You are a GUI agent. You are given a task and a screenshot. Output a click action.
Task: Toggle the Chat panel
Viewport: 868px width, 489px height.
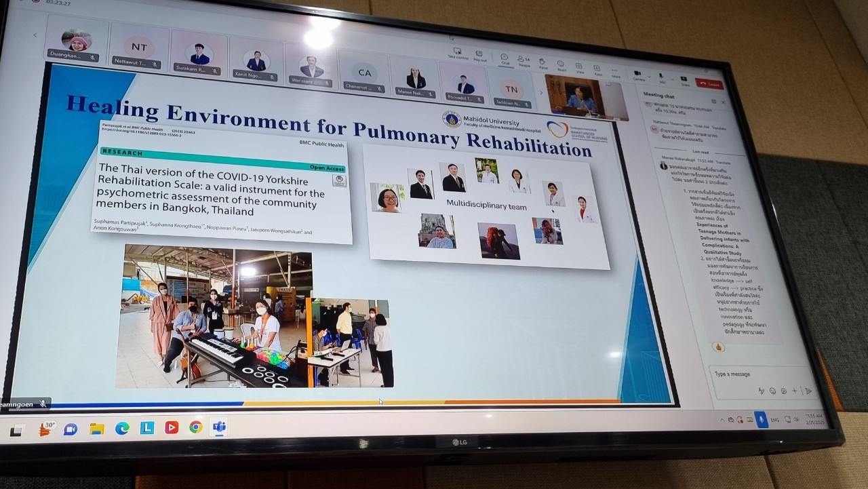(x=505, y=58)
